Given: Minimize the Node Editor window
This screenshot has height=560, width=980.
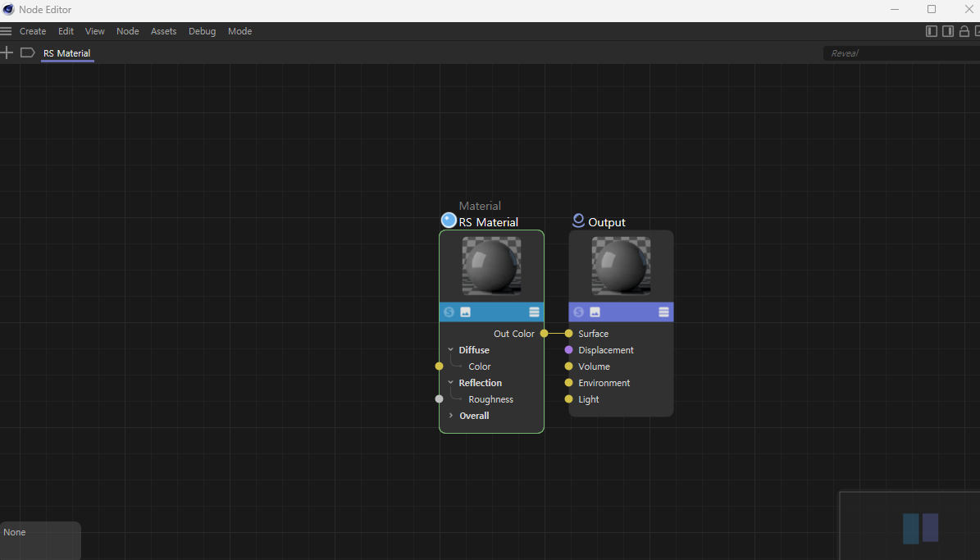Looking at the screenshot, I should click(x=895, y=9).
